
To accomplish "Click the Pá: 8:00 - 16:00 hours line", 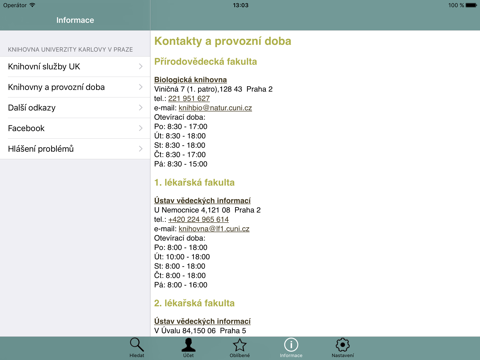I will [x=181, y=285].
